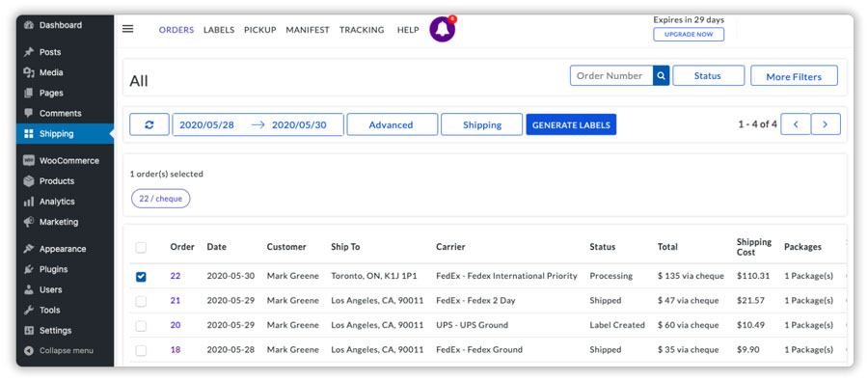868x381 pixels.
Task: Click 'FedEx - Fedex International Priority' carrier text
Action: [506, 276]
